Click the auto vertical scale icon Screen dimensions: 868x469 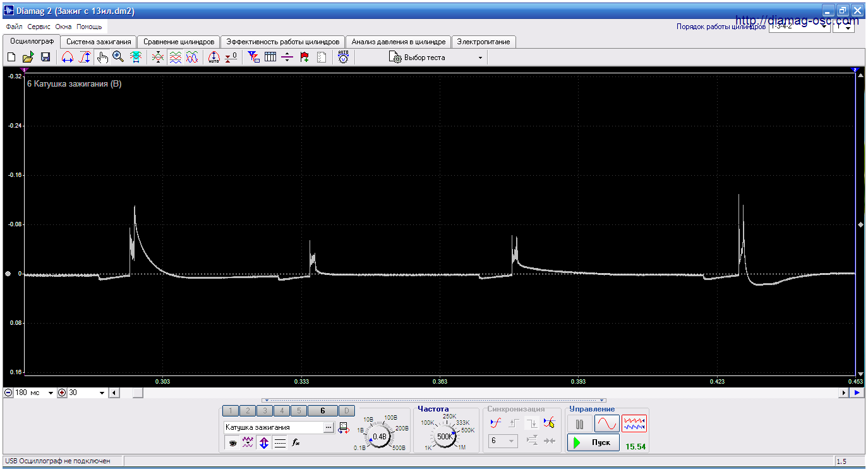click(x=214, y=57)
